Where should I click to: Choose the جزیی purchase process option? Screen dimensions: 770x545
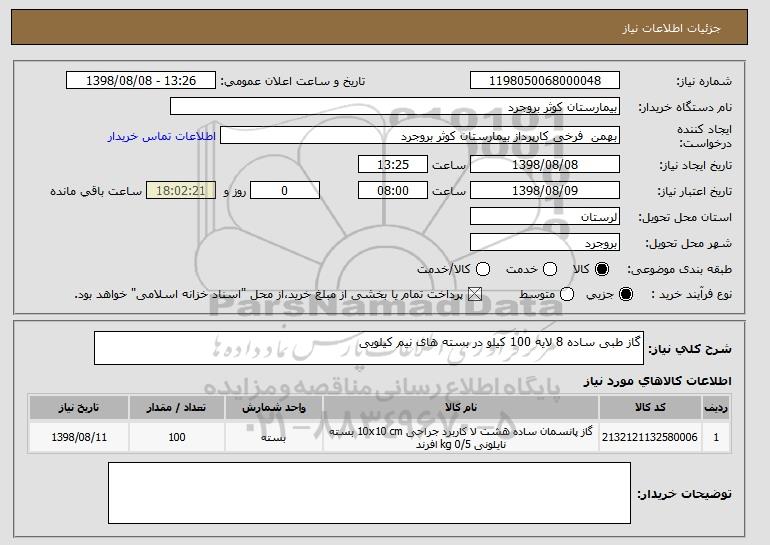(626, 294)
